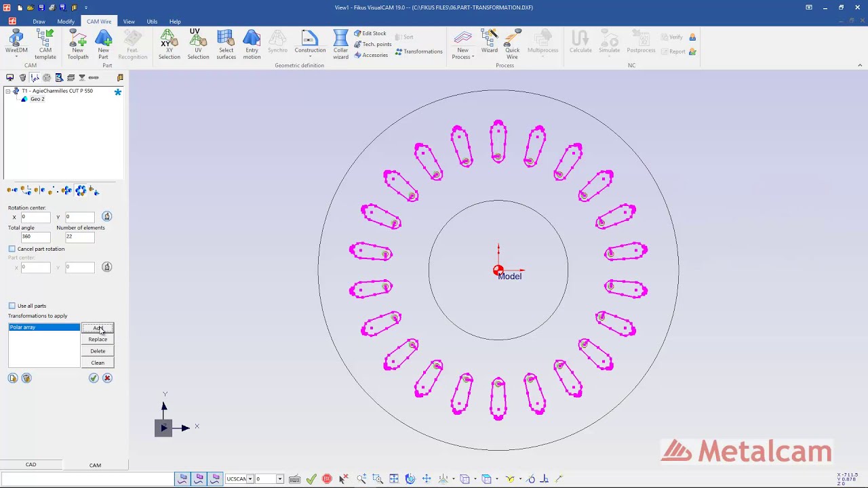Click the zoom all fit icon
868x488 pixels.
(394, 479)
